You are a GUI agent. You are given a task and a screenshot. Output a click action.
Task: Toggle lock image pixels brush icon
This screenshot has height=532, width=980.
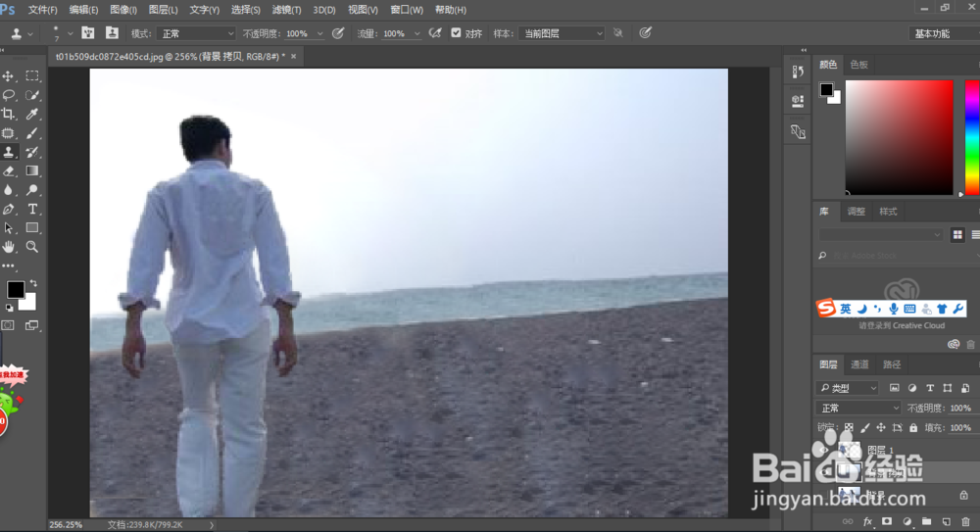click(x=865, y=427)
